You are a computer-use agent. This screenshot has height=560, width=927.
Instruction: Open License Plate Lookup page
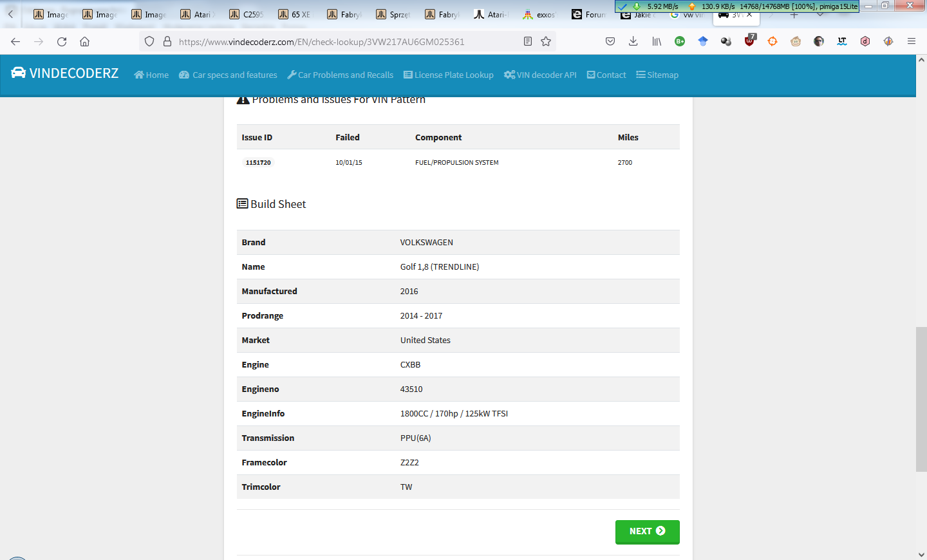[x=449, y=75]
